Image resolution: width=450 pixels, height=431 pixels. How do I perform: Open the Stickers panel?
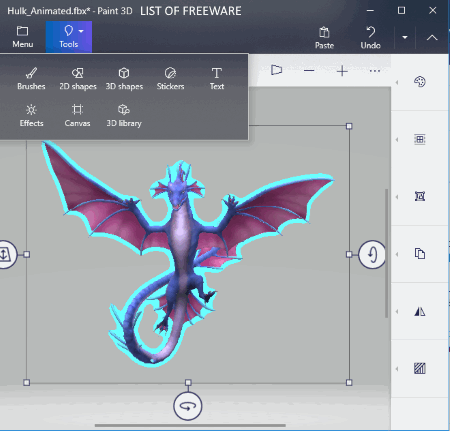[170, 79]
